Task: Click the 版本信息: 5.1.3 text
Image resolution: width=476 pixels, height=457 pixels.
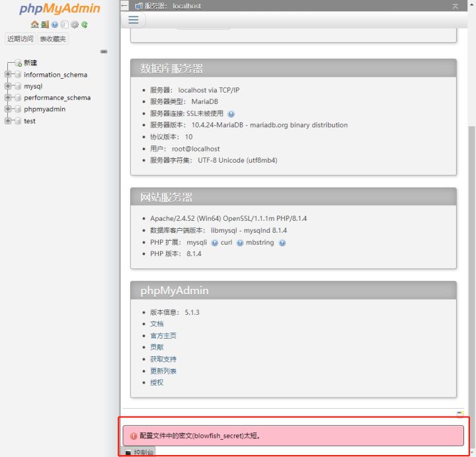Action: [175, 312]
